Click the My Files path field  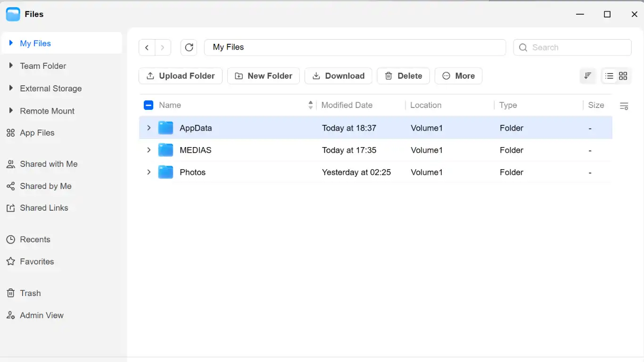tap(355, 47)
